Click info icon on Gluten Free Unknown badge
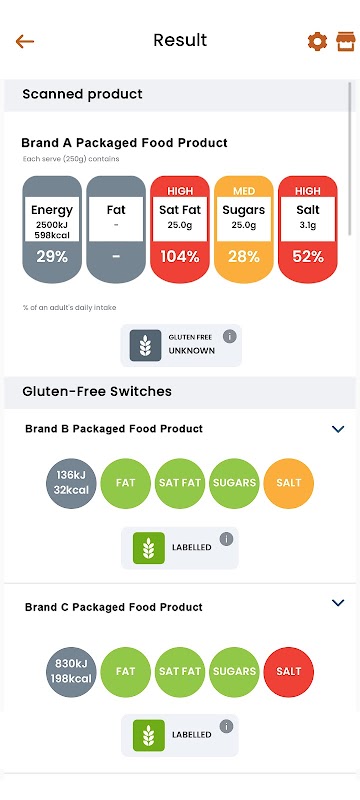This screenshot has width=360, height=800. (230, 336)
